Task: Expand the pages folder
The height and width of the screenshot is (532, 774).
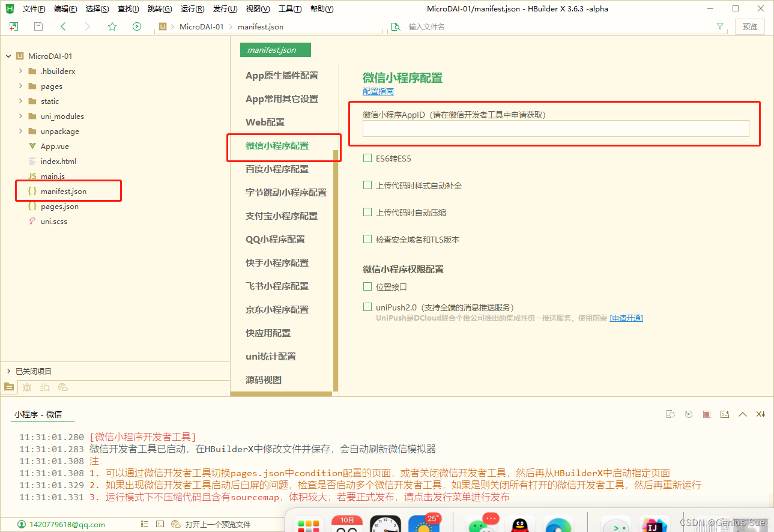Action: pos(20,86)
